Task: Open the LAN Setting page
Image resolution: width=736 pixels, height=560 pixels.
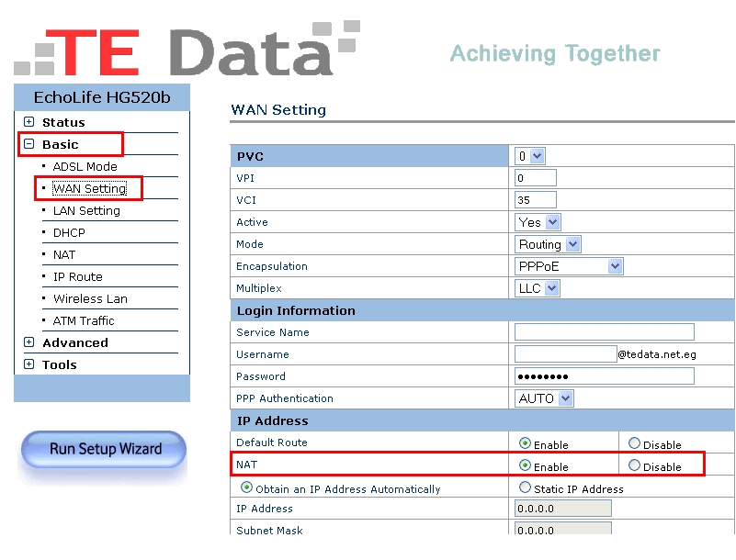Action: point(86,210)
